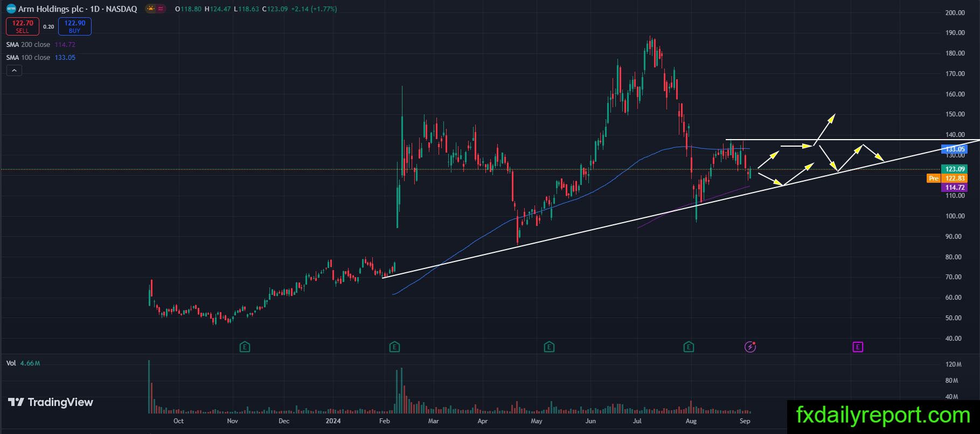Click the orange pre-market sun icon
The width and height of the screenshot is (980, 434).
(150, 9)
